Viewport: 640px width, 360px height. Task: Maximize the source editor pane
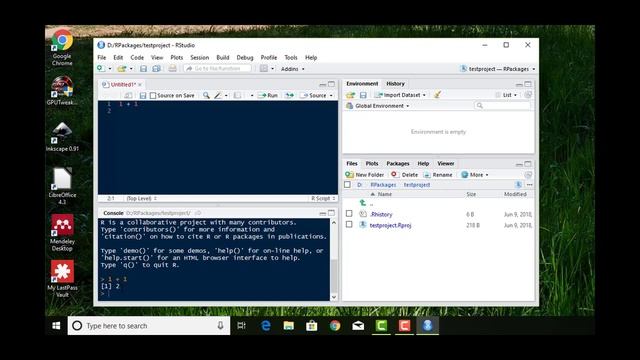(x=331, y=84)
